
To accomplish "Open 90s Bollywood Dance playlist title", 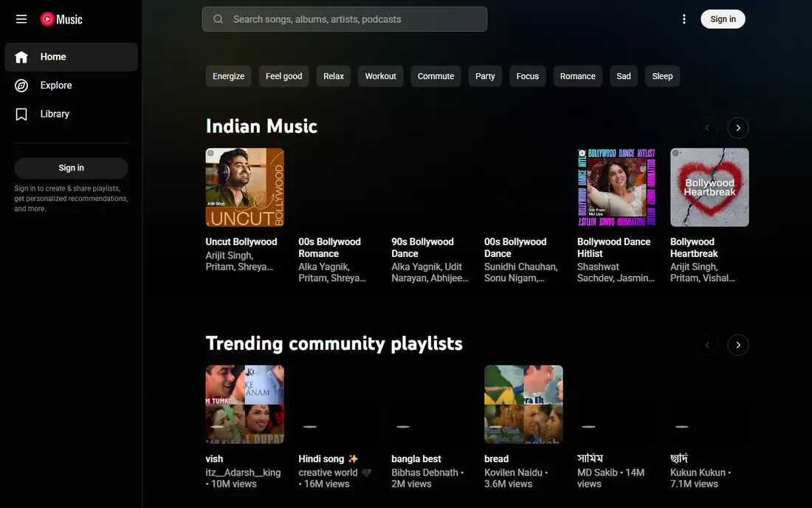I will coord(422,247).
